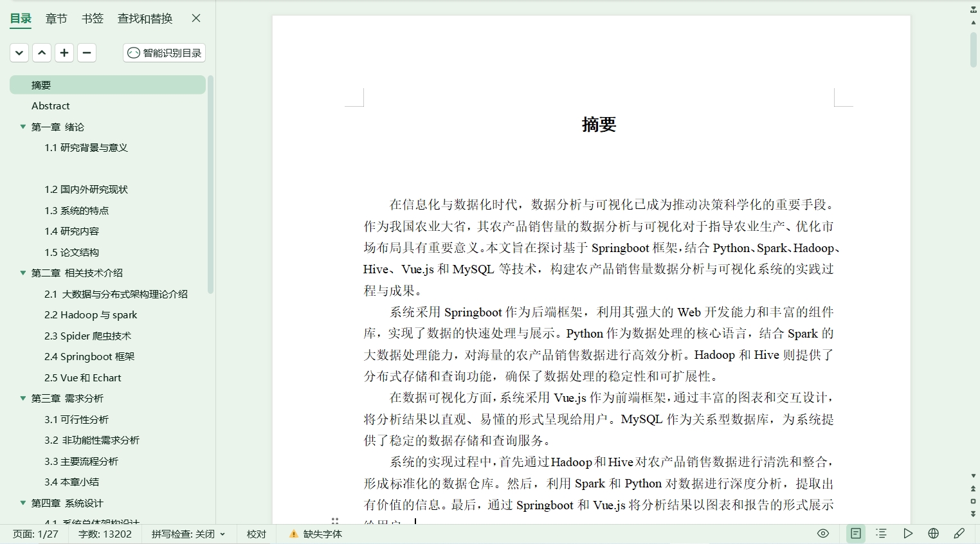Click the expand-all down chevron button
The width and height of the screenshot is (980, 544).
pyautogui.click(x=19, y=53)
